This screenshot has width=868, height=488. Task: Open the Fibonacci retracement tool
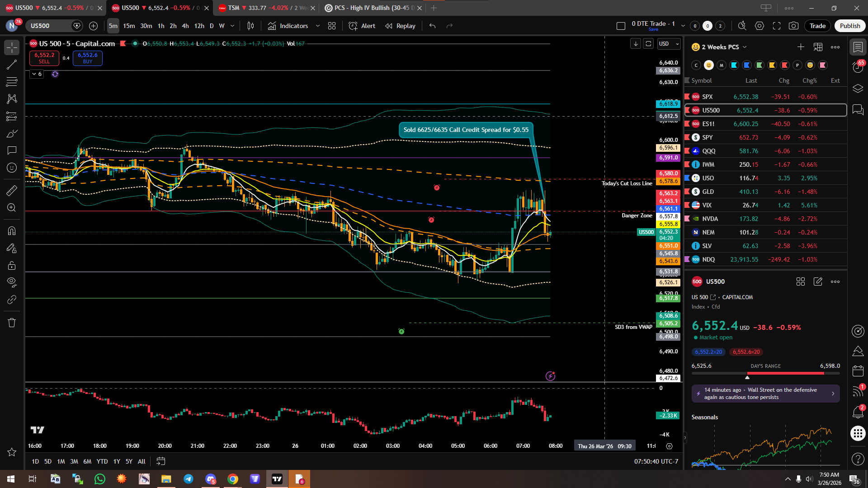[12, 82]
